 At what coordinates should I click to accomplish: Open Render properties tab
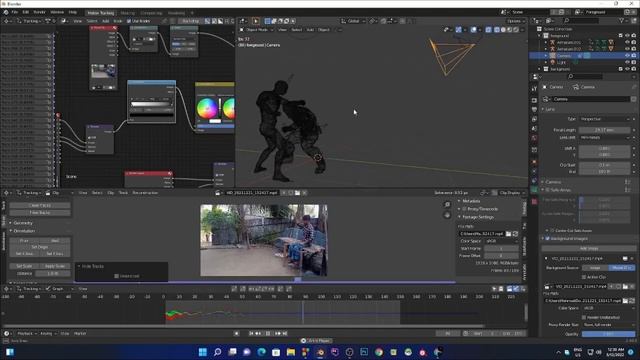click(x=534, y=100)
